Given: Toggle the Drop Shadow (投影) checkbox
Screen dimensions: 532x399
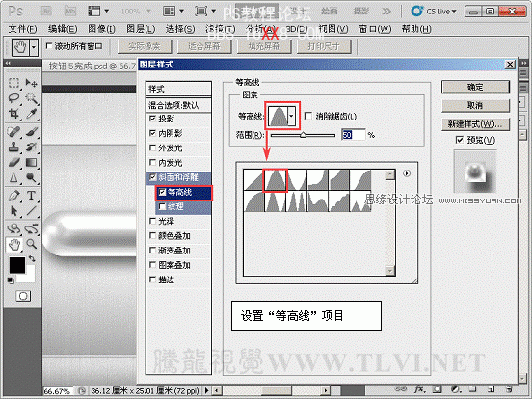Looking at the screenshot, I should [x=152, y=119].
